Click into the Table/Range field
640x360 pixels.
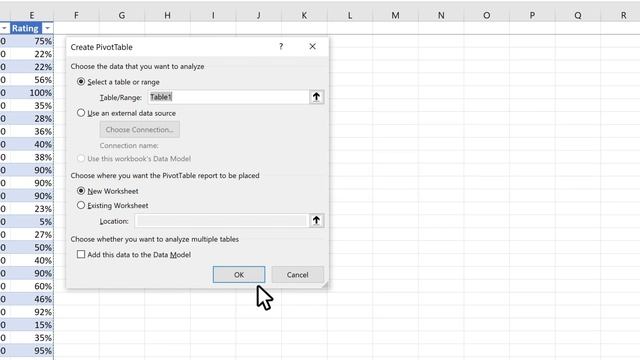click(229, 97)
